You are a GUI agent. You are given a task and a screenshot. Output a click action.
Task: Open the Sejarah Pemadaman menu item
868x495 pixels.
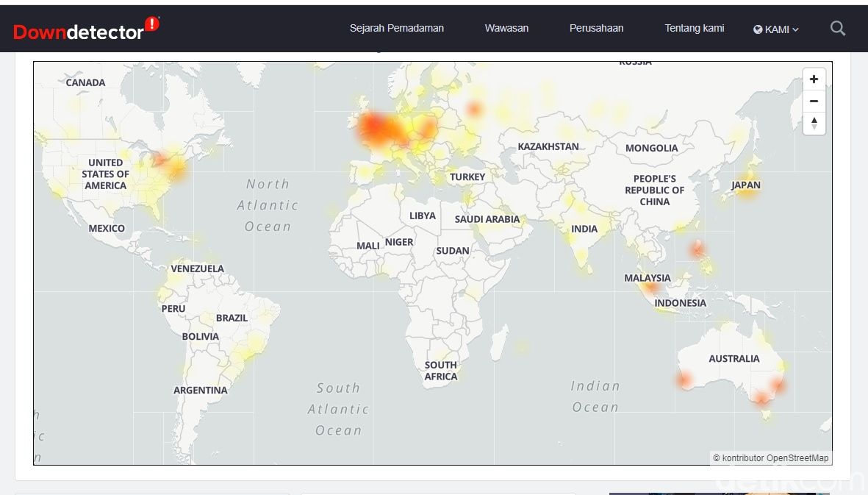pos(397,28)
